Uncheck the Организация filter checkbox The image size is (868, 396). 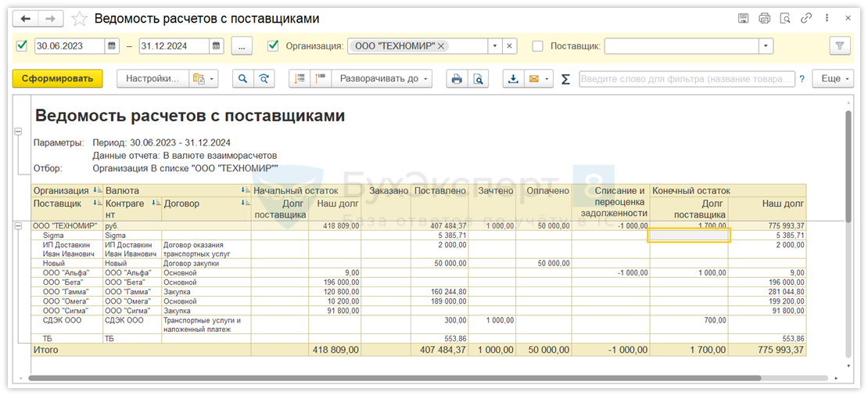(273, 46)
